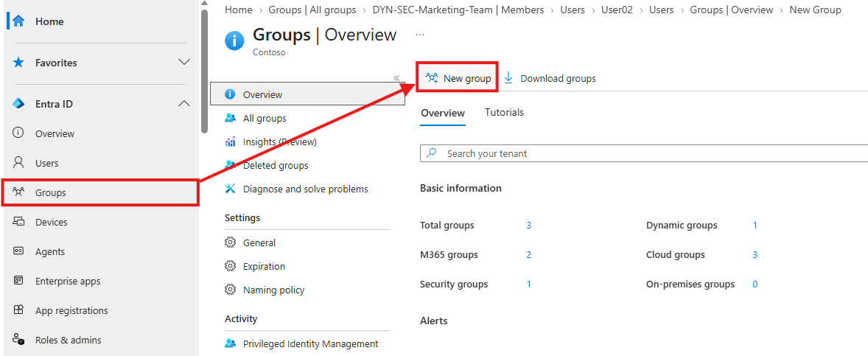Click the New group button label

[467, 79]
